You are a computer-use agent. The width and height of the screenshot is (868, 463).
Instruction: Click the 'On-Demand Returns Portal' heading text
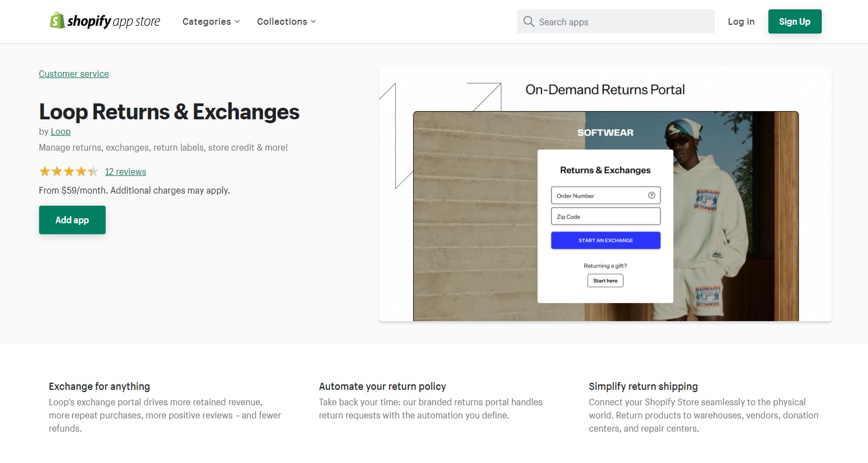[x=605, y=90]
